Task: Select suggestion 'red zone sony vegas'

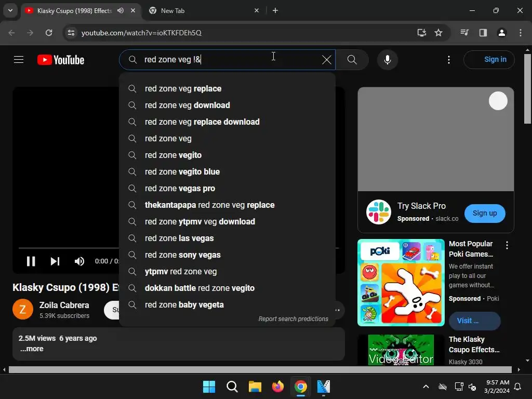Action: point(228,255)
